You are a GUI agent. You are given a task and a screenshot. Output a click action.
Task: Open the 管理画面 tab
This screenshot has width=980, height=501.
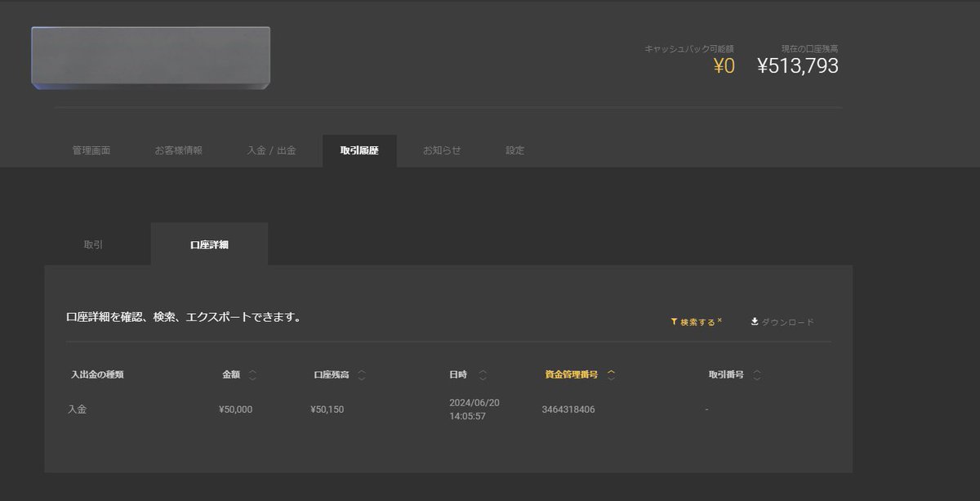click(91, 150)
